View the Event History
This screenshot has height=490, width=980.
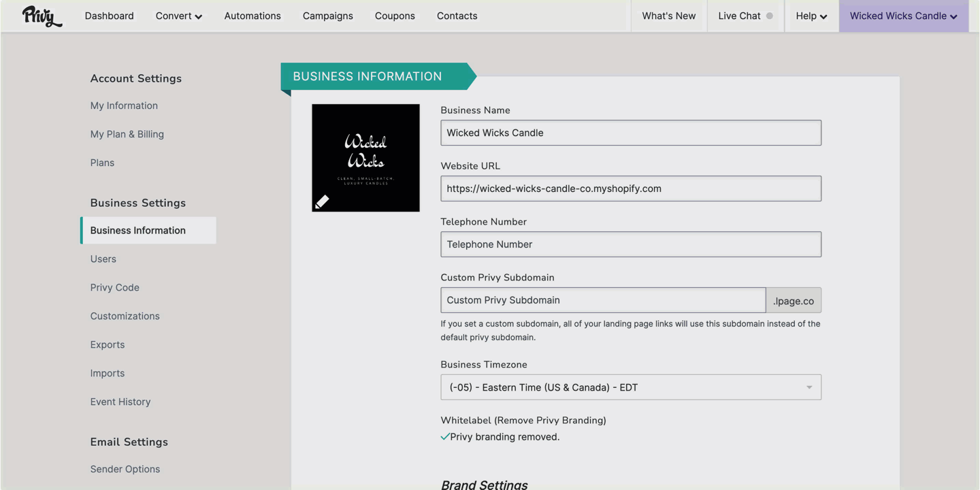(x=120, y=402)
